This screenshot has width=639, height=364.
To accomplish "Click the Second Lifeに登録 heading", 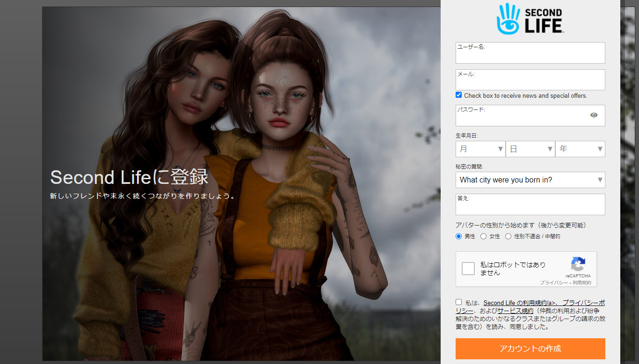I will click(129, 177).
